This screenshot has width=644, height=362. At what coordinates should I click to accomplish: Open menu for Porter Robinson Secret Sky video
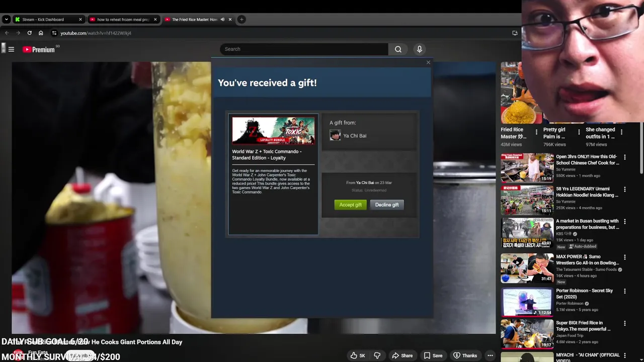click(625, 291)
